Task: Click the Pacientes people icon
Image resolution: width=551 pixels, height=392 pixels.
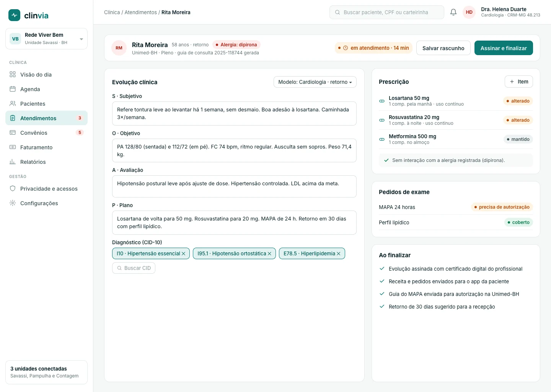Action: click(x=13, y=104)
